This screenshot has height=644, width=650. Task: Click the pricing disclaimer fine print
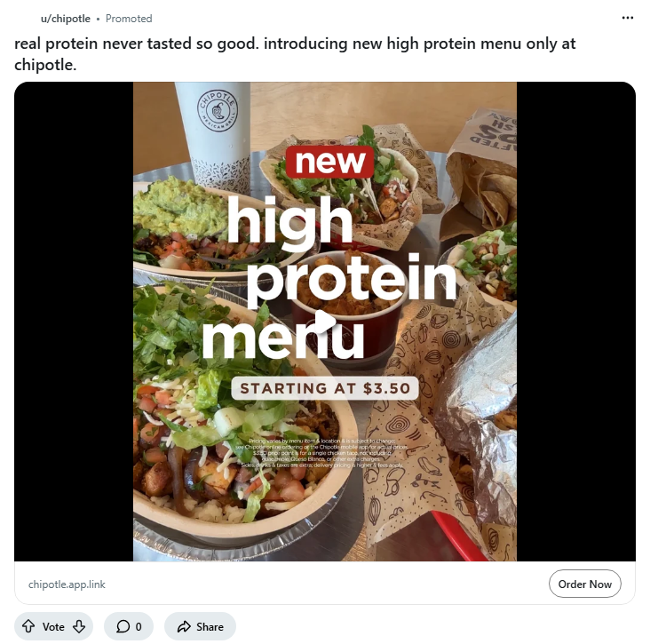click(x=325, y=453)
